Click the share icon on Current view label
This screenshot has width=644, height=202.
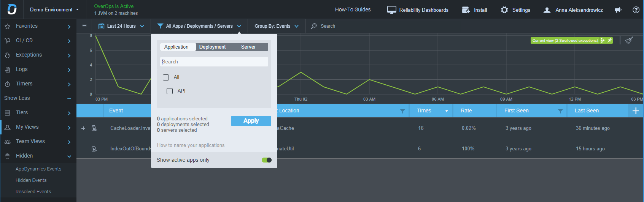[603, 40]
